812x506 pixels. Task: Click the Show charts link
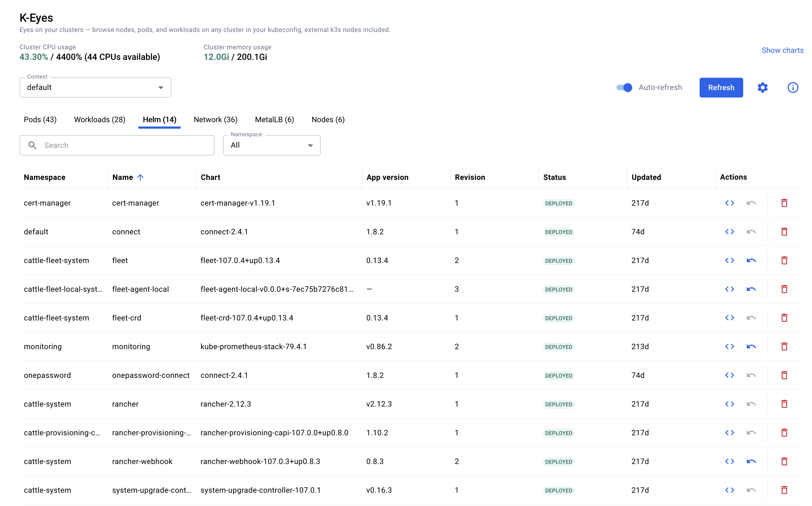[x=782, y=50]
